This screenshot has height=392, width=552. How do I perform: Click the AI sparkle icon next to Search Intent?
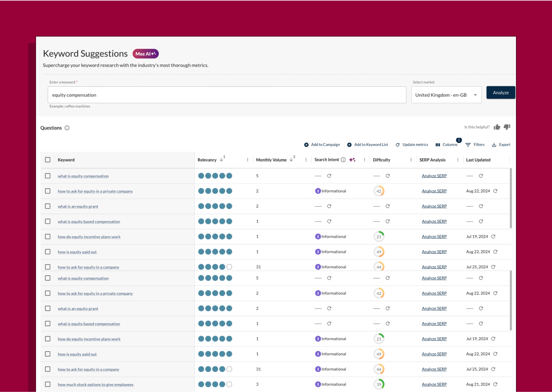(352, 159)
